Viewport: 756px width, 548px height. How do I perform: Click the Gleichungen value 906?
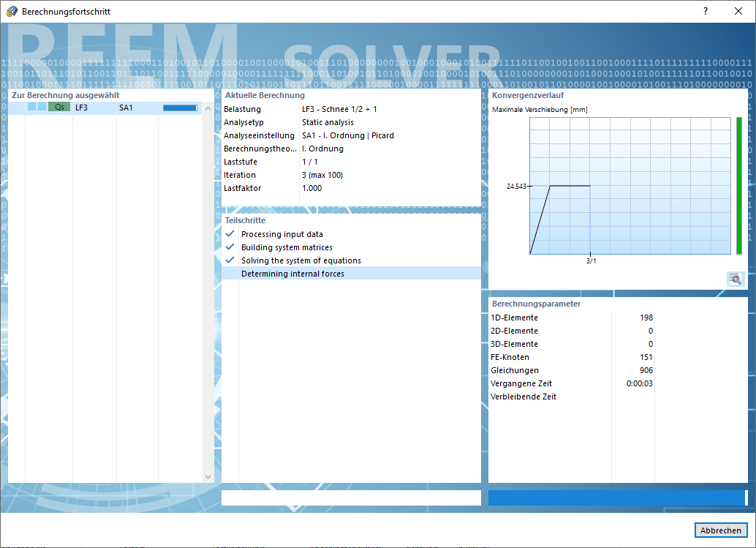(x=646, y=370)
